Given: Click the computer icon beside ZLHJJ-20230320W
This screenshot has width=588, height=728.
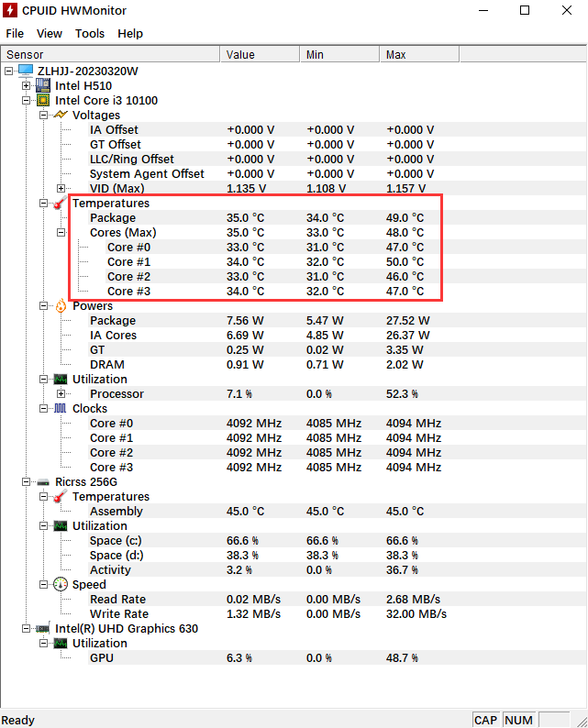Looking at the screenshot, I should pos(26,71).
